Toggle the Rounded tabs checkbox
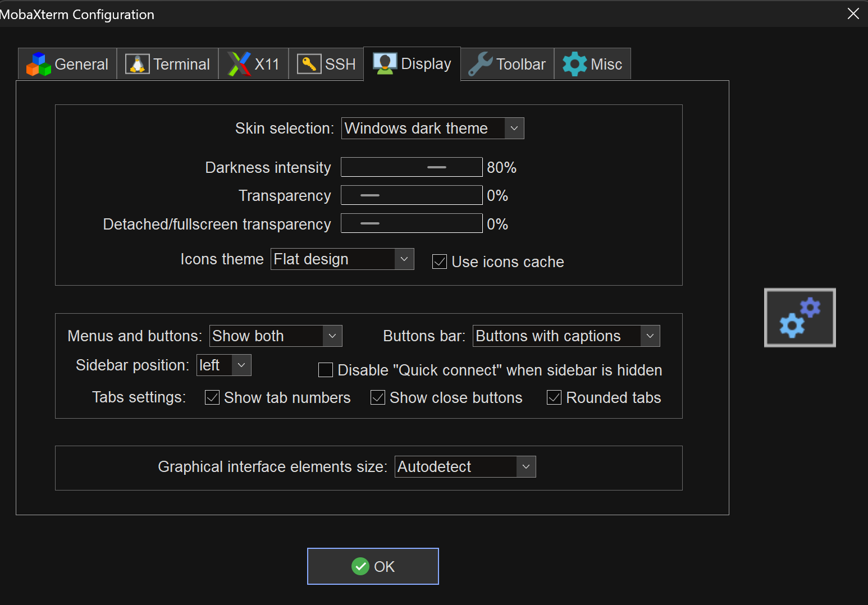The image size is (868, 605). pos(554,397)
